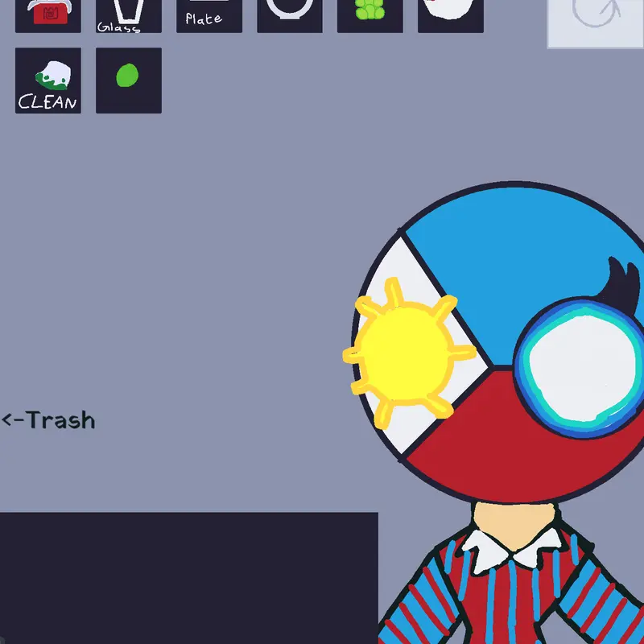The image size is (644, 644).
Task: Select the bowl item tile
Action: coord(290,15)
